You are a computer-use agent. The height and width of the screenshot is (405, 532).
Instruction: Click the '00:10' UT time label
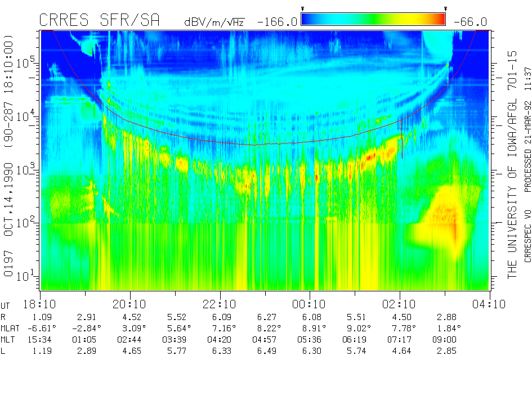309,304
